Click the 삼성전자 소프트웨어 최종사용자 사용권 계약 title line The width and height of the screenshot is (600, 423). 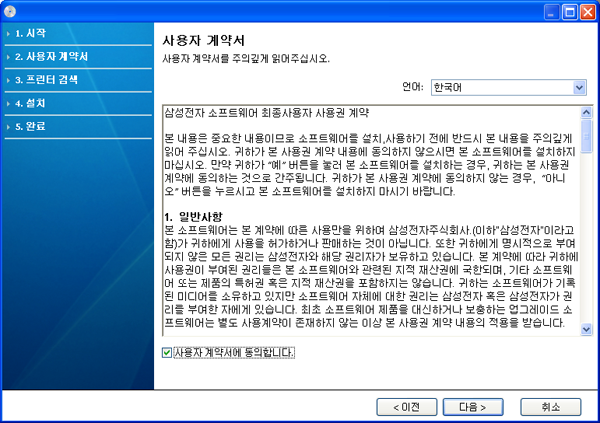coord(266,113)
